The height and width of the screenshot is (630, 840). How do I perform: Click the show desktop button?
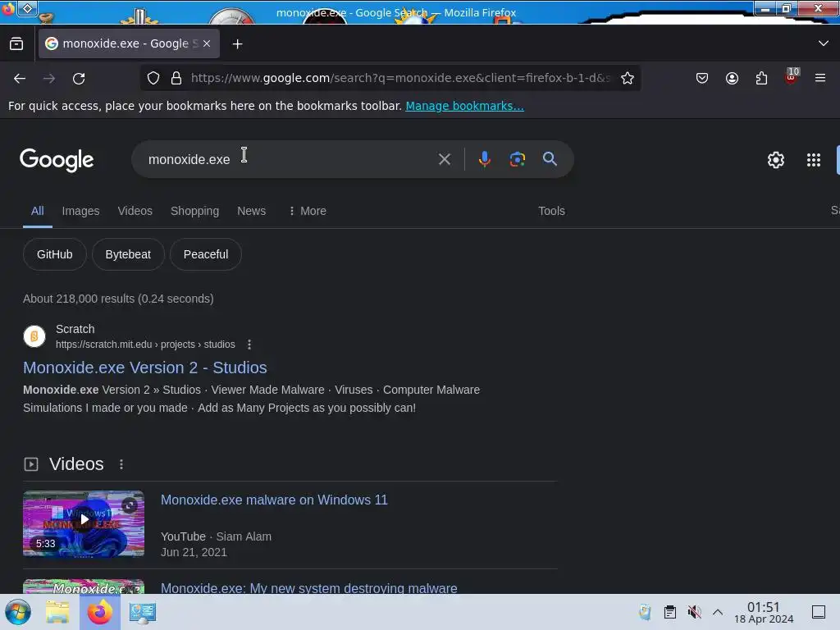pyautogui.click(x=819, y=612)
